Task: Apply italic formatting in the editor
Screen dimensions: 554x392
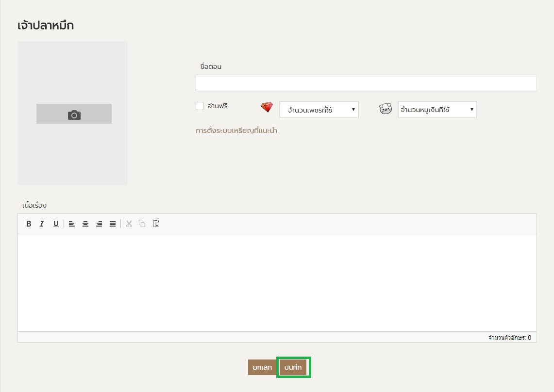Action: pos(42,224)
